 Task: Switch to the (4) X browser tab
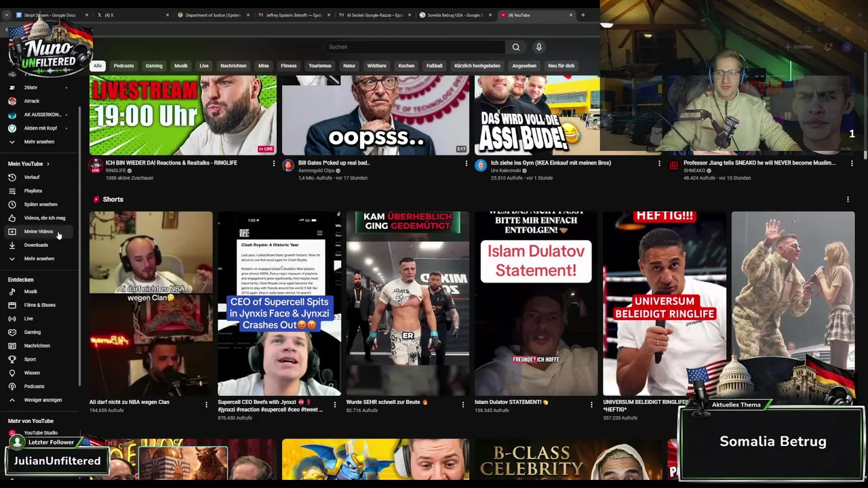pos(132,15)
